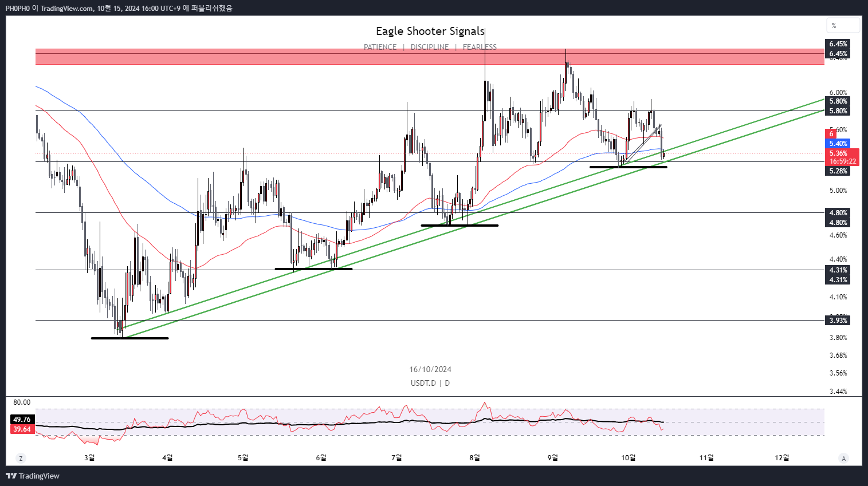The width and height of the screenshot is (868, 486).
Task: Click the Z timezone button at chart corner
Action: 21,458
